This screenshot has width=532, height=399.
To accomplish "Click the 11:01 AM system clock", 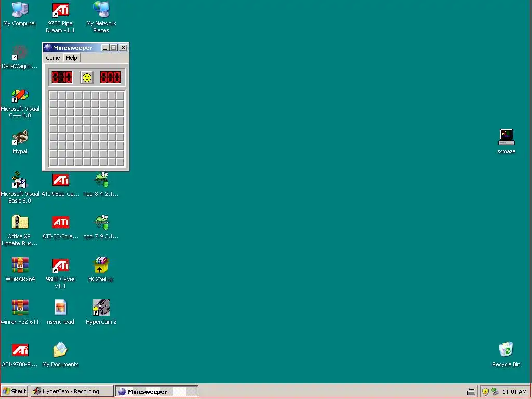I will 514,392.
